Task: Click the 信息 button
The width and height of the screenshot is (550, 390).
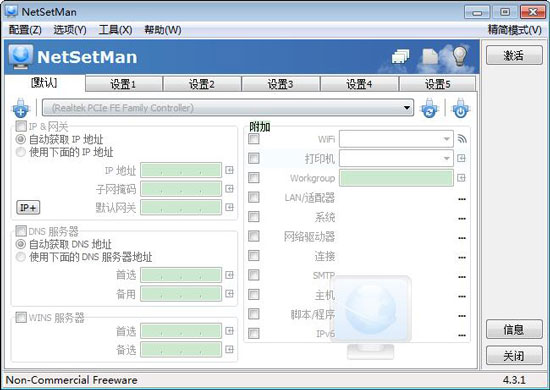Action: click(514, 329)
